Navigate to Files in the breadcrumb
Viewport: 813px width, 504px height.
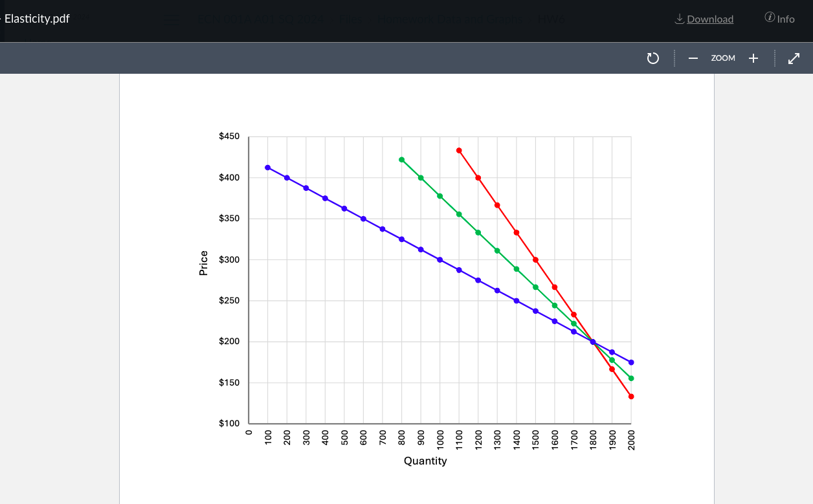(350, 19)
